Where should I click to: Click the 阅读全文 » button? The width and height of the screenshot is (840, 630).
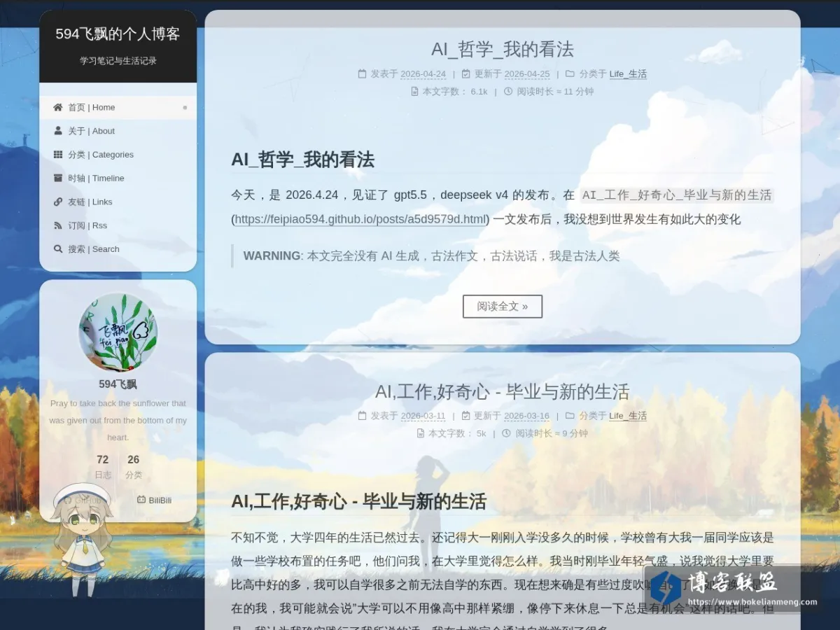point(503,307)
